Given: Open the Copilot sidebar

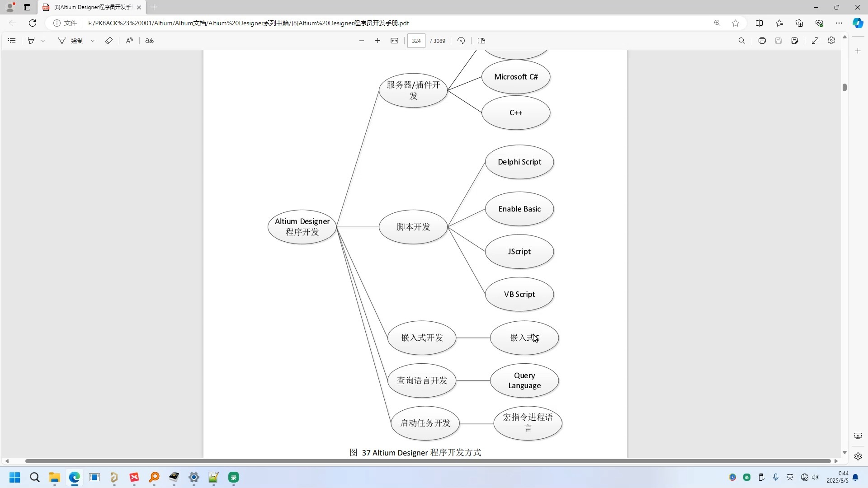Looking at the screenshot, I should click(858, 23).
